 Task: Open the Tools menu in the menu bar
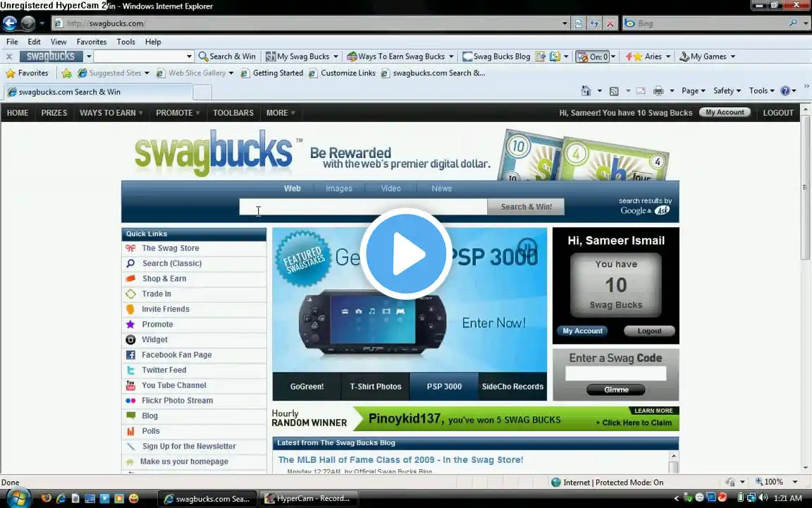126,42
